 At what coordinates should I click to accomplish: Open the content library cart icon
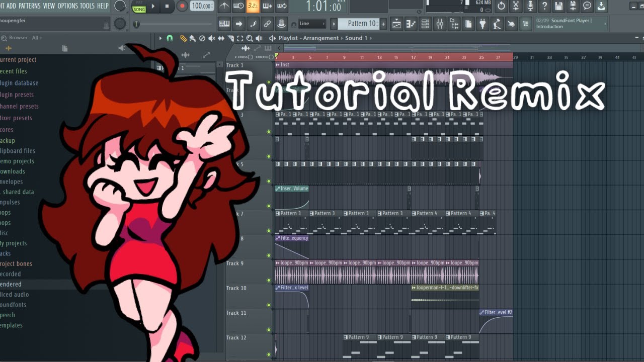[526, 24]
